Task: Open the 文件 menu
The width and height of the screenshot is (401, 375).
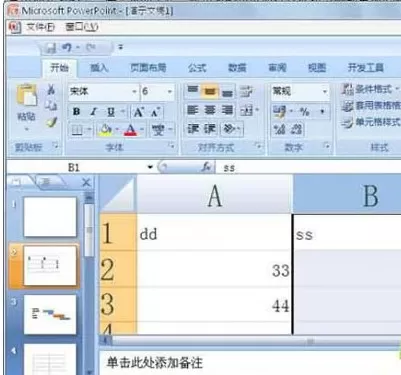Action: (x=41, y=27)
